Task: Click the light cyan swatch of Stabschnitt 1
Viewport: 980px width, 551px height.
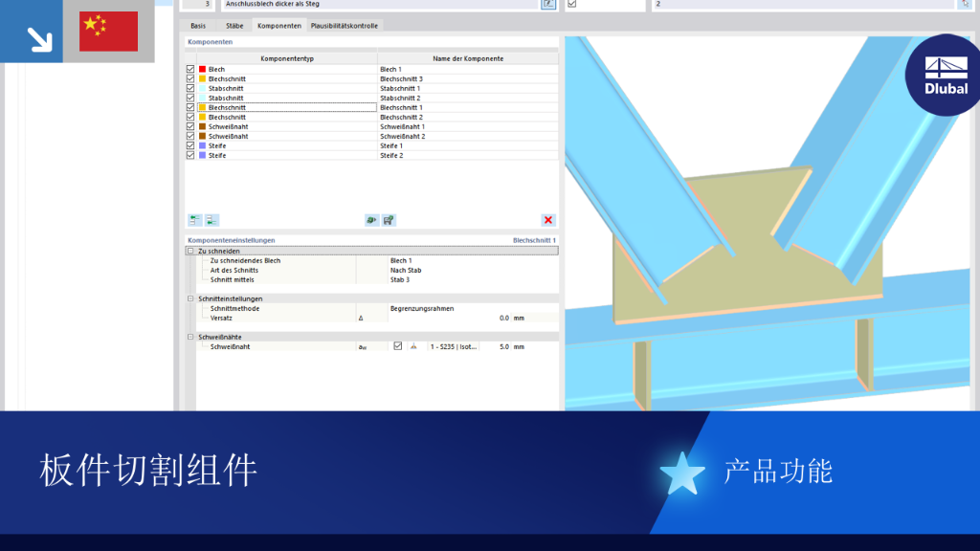Action: [x=203, y=88]
